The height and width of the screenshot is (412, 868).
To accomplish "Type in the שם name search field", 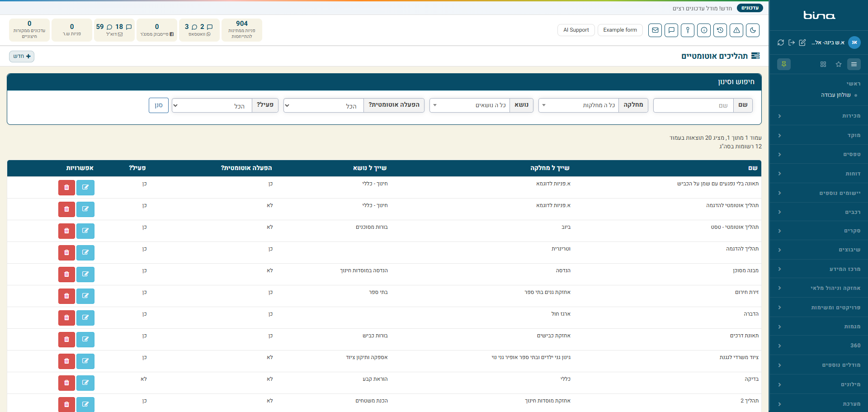I will 693,105.
